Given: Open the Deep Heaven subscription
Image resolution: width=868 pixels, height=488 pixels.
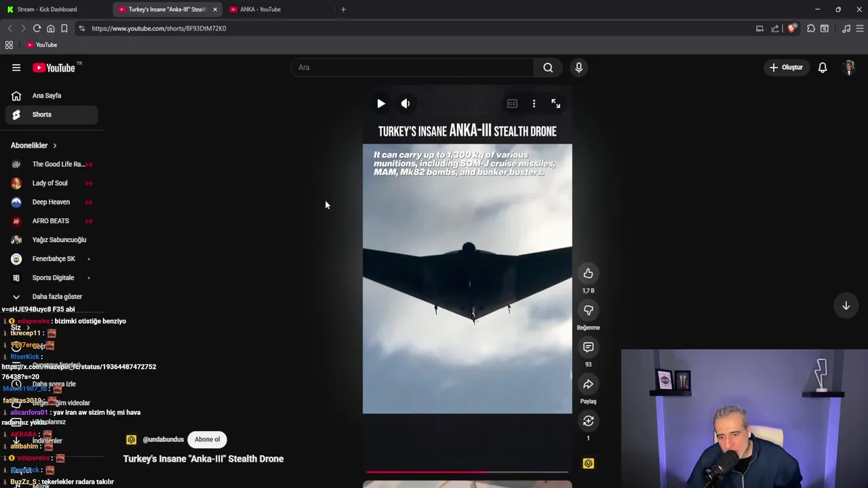Looking at the screenshot, I should tap(52, 202).
